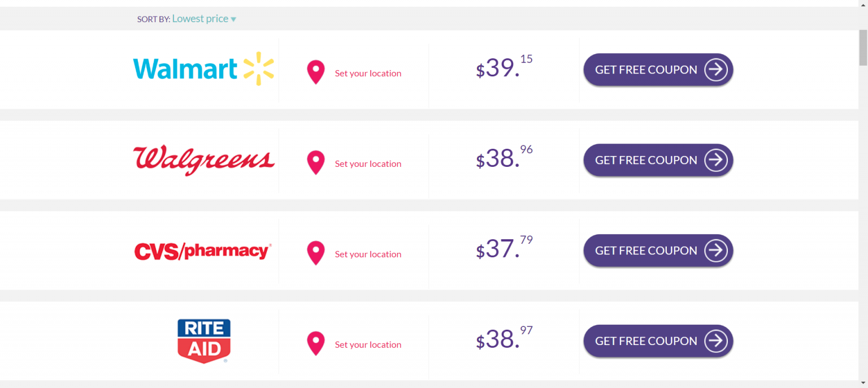This screenshot has height=388, width=868.
Task: Click the Walmart logo
Action: point(203,69)
